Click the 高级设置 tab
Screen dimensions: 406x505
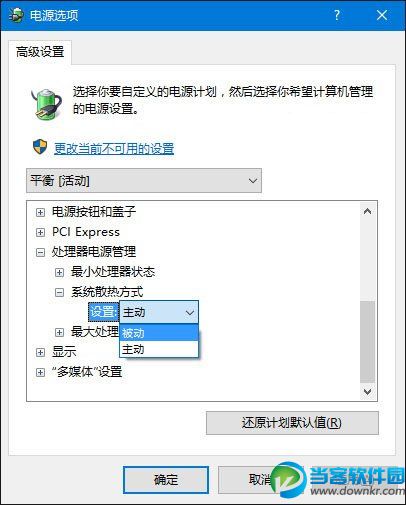pyautogui.click(x=40, y=52)
